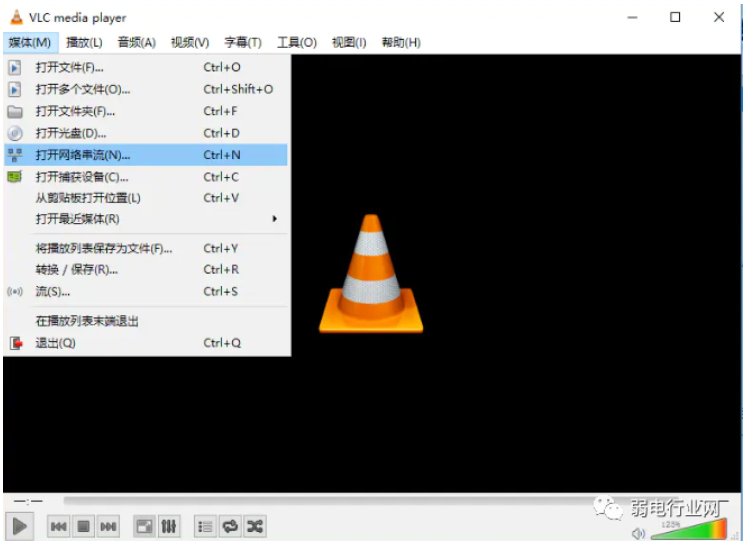Click 打开文件(F)... to open a file
745x545 pixels.
point(70,67)
